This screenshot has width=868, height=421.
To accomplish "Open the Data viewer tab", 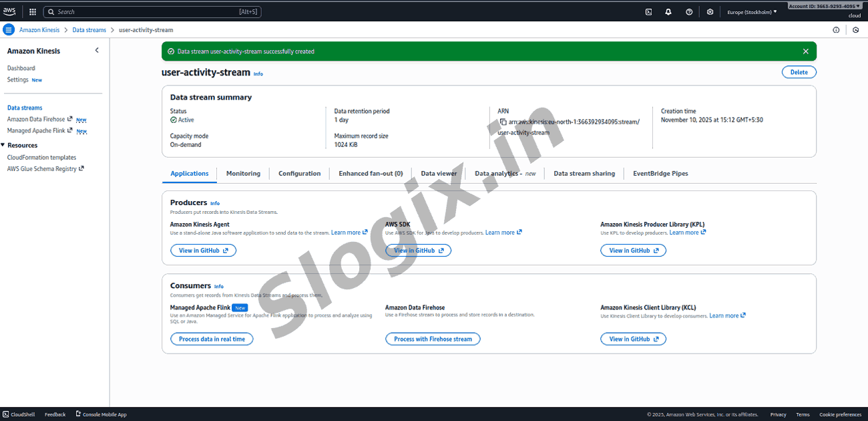I will tap(439, 174).
